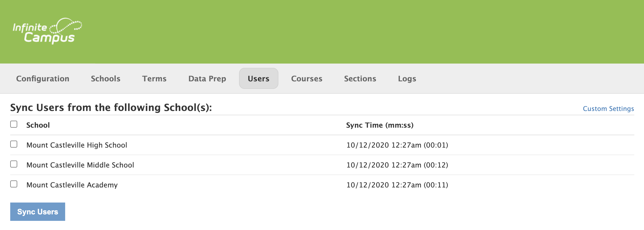Click the Sync Time column header
This screenshot has height=230, width=644.
click(380, 125)
